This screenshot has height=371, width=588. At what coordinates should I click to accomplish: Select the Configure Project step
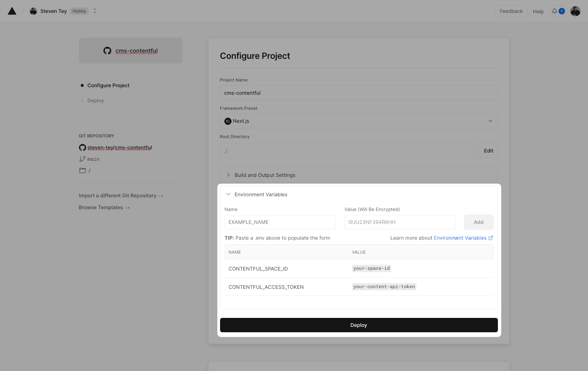pos(108,85)
